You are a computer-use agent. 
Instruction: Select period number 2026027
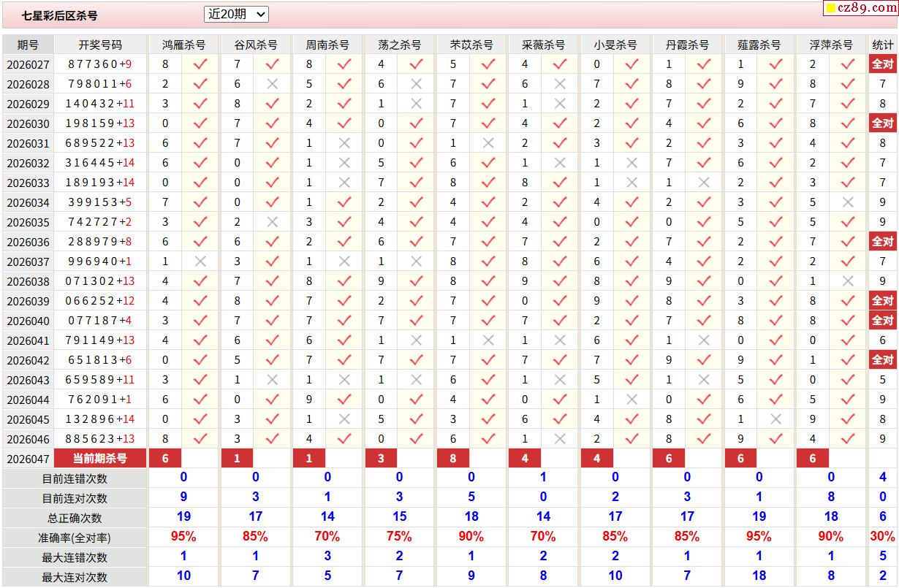pyautogui.click(x=28, y=64)
